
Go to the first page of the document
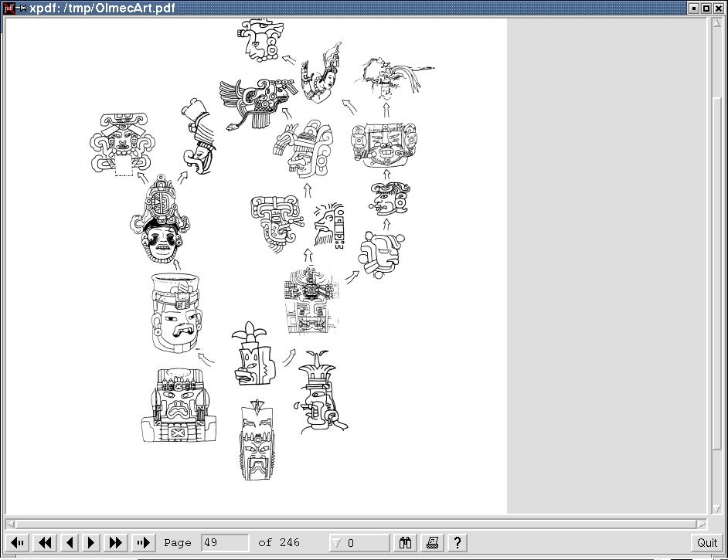(18, 542)
